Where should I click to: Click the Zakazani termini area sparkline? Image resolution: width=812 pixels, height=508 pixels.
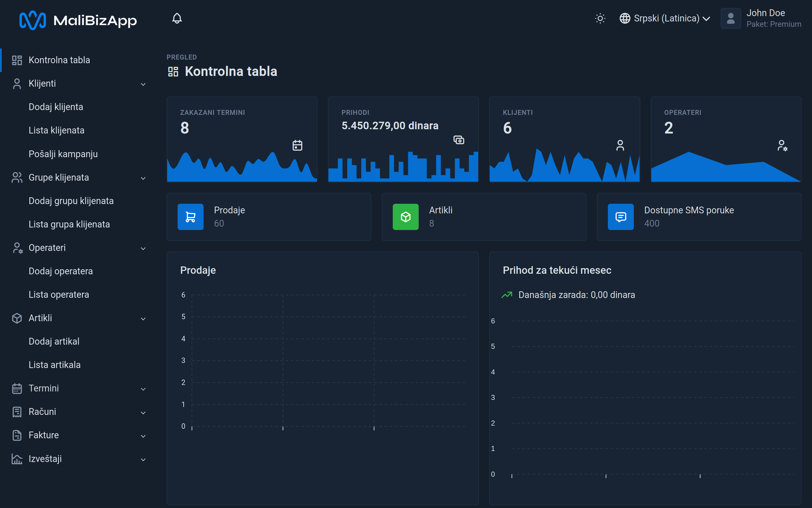(x=242, y=167)
